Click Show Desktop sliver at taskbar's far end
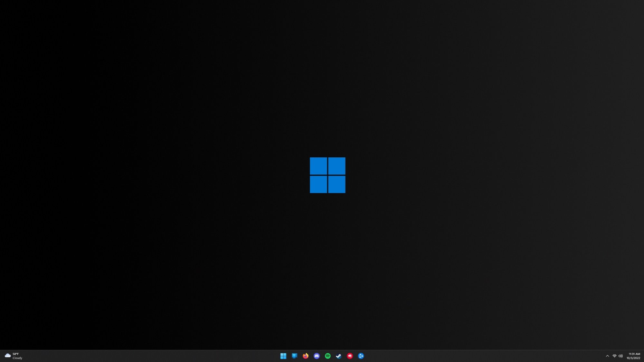644x362 pixels. [643, 356]
